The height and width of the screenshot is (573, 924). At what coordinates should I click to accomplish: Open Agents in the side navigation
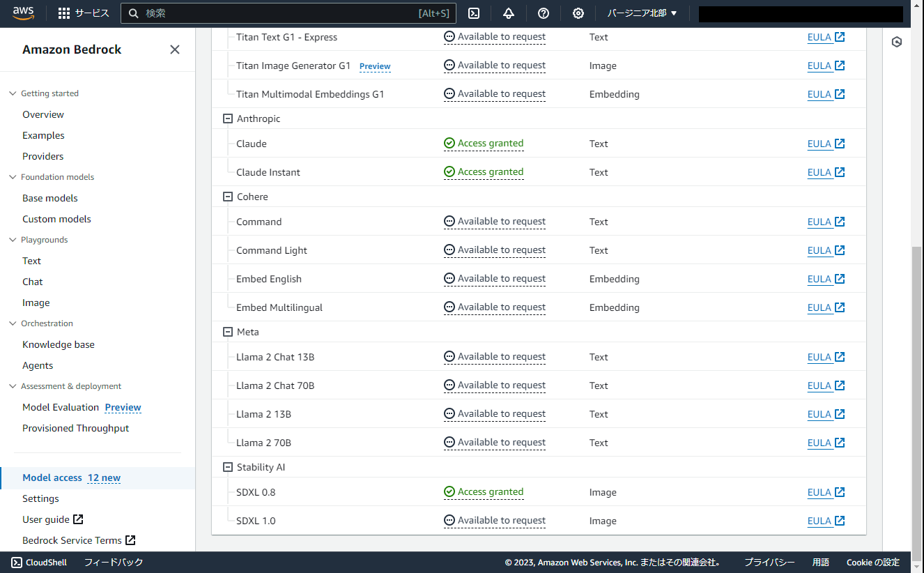[38, 365]
